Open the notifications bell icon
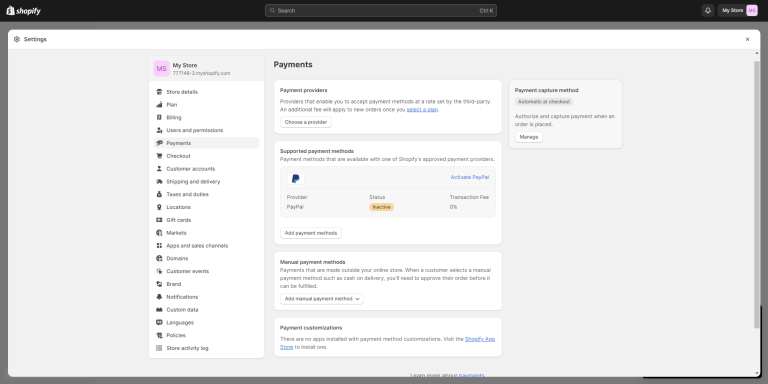The image size is (768, 384). (x=707, y=10)
